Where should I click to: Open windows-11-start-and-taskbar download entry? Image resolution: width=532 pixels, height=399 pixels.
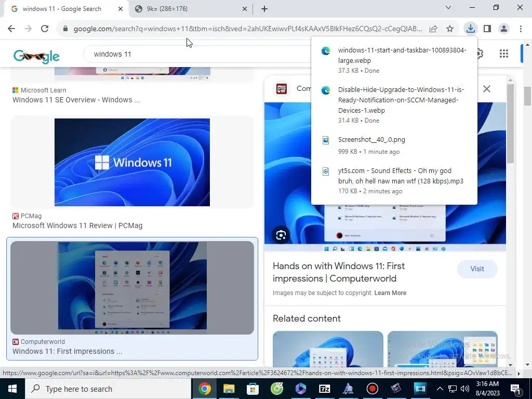click(394, 60)
